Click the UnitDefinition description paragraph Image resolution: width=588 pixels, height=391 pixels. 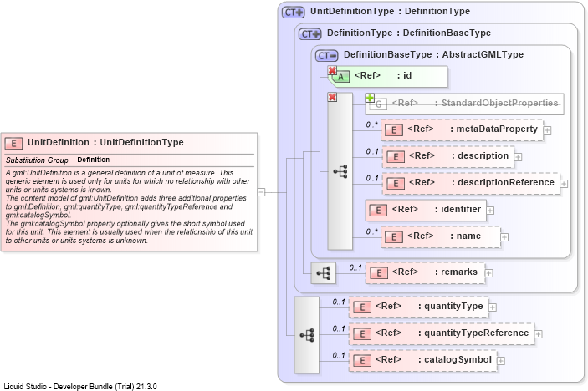(129, 206)
